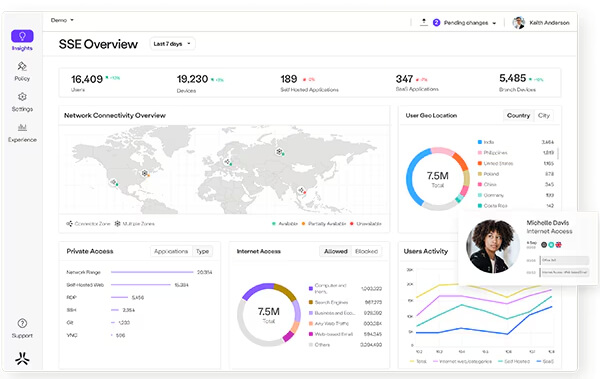Click the Search Engines legend swatch

311,302
